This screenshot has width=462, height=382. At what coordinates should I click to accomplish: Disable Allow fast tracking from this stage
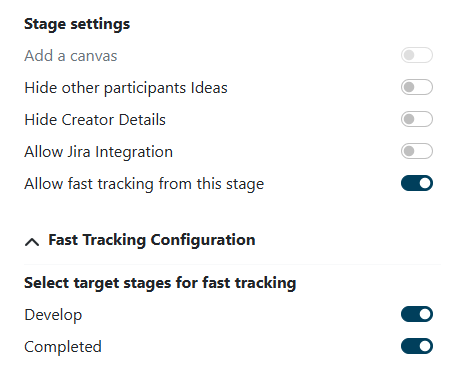click(x=417, y=183)
